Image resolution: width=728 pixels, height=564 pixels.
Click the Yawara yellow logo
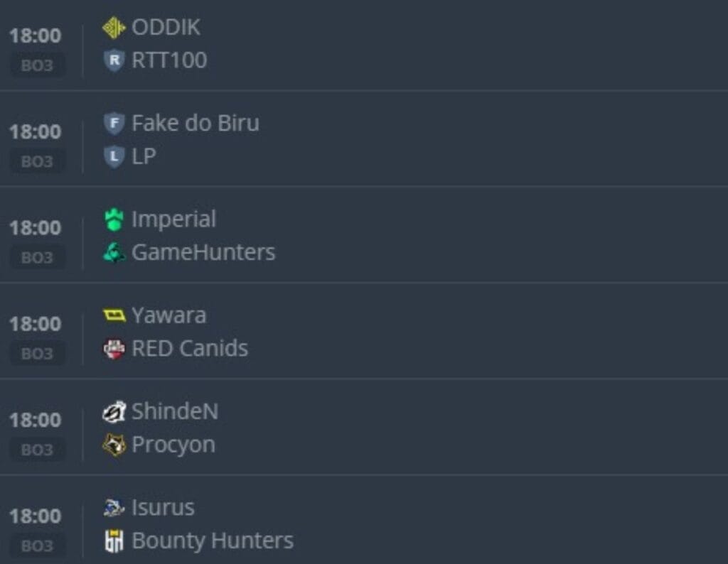click(x=114, y=315)
